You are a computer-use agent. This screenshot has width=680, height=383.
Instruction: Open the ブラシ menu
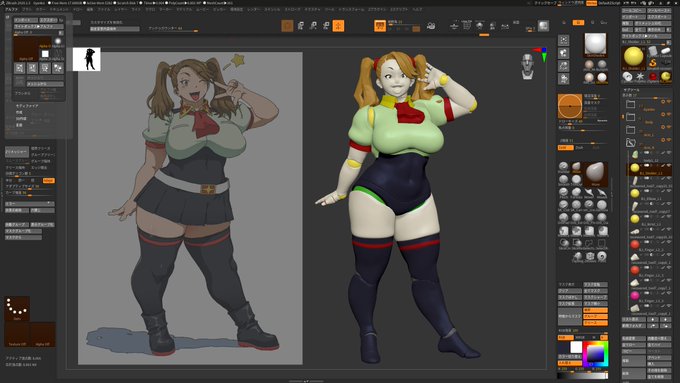(x=27, y=9)
